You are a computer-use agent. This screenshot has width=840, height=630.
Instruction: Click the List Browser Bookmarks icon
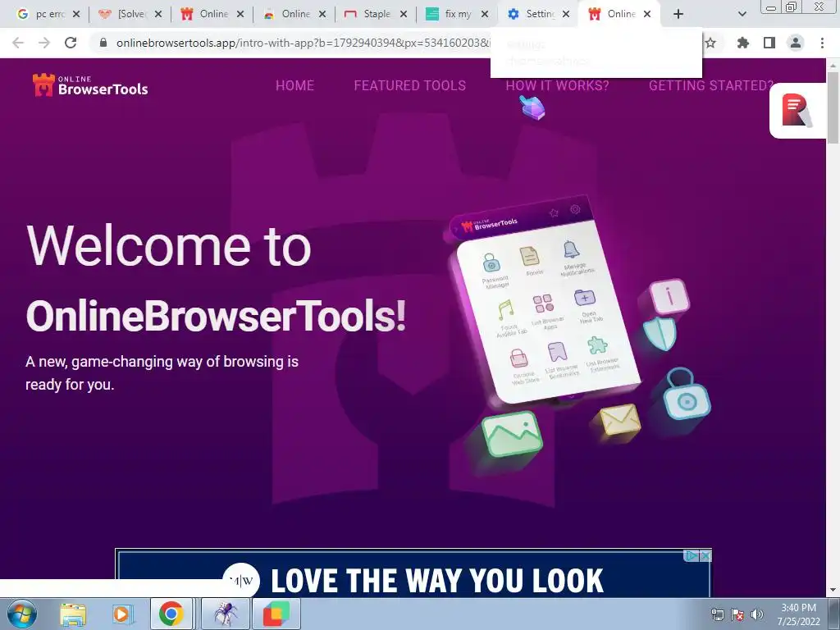(x=557, y=352)
